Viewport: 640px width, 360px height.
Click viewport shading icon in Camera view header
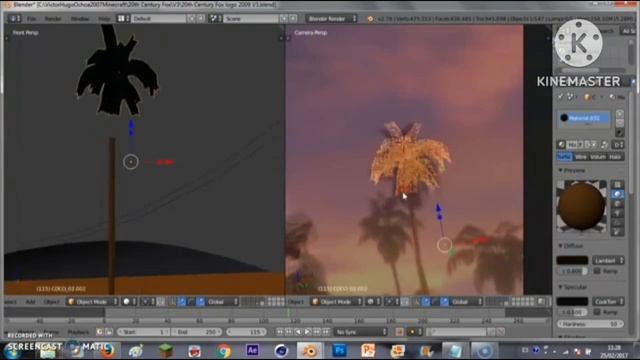[x=372, y=302]
